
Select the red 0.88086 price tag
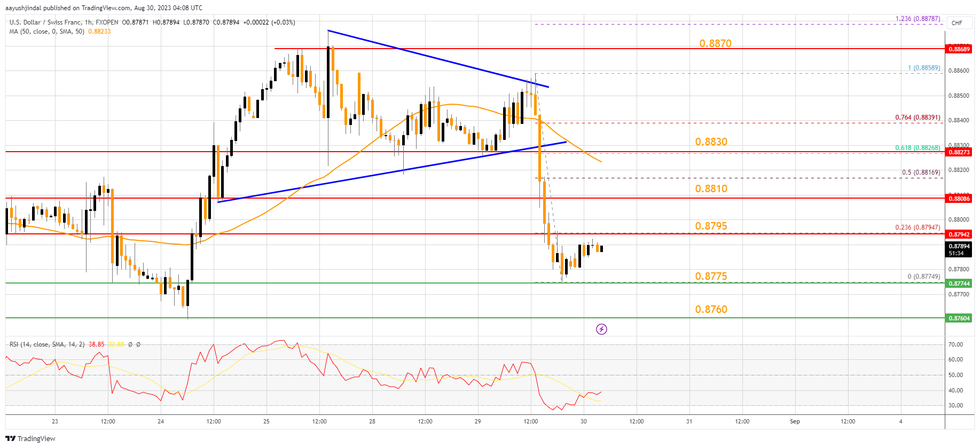(959, 199)
